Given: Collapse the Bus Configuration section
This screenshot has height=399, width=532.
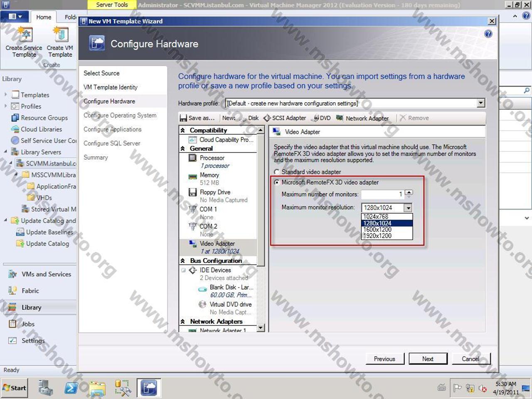Looking at the screenshot, I should point(183,261).
